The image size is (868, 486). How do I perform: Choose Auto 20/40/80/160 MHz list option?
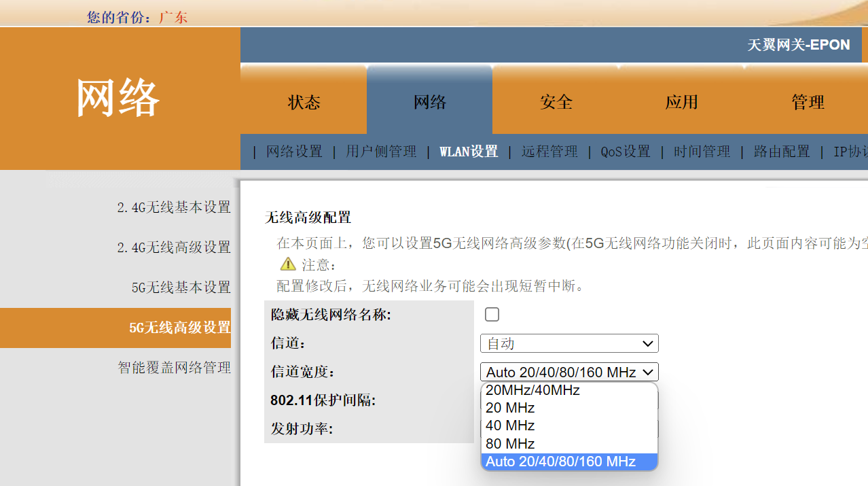coord(560,462)
